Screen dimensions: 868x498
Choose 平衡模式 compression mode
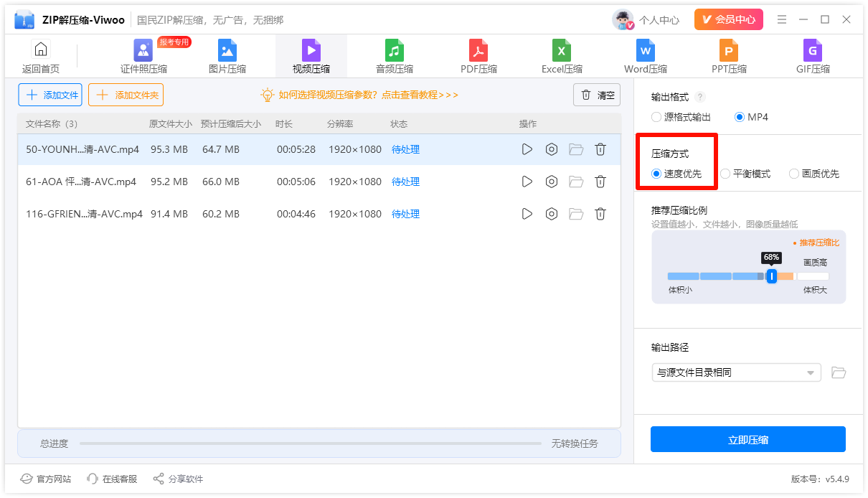pyautogui.click(x=745, y=174)
